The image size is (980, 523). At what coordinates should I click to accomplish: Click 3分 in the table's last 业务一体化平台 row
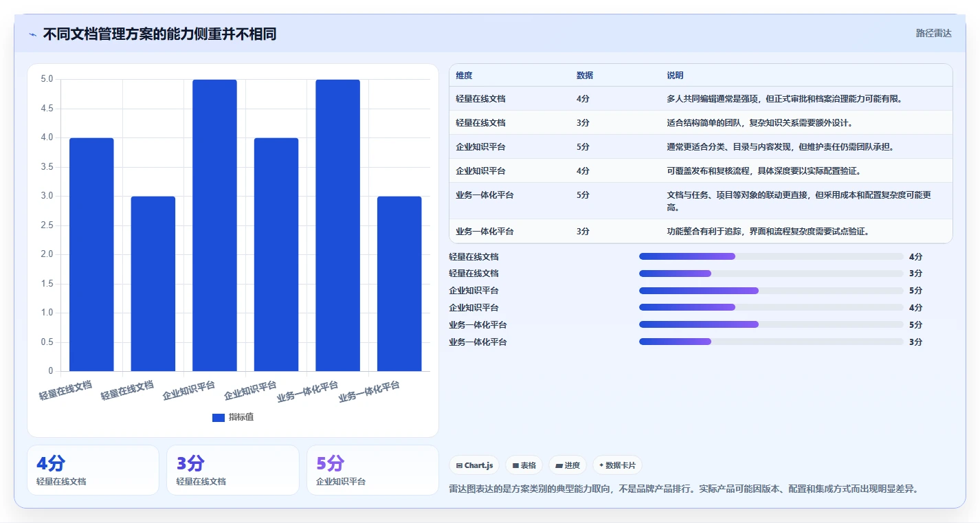(x=583, y=232)
